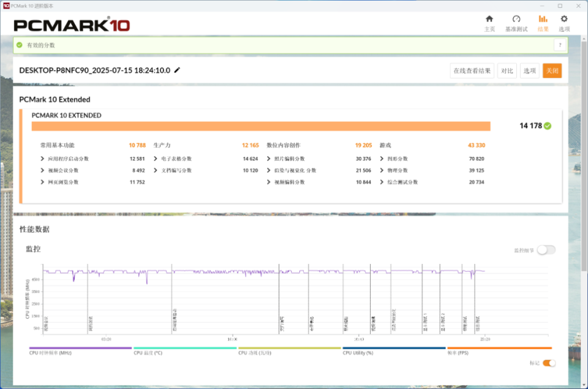Select the 结果 results bar-chart icon
Screen dimensions: 588x389
[x=543, y=19]
